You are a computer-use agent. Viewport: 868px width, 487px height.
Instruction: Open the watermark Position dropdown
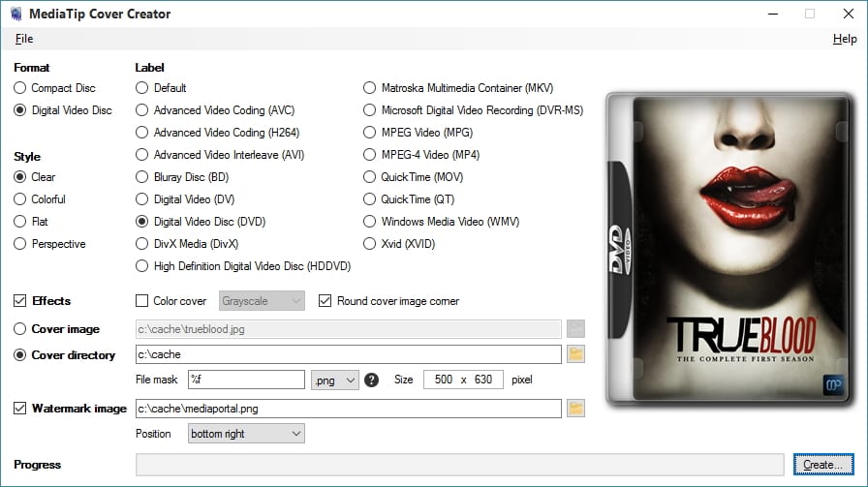click(246, 434)
